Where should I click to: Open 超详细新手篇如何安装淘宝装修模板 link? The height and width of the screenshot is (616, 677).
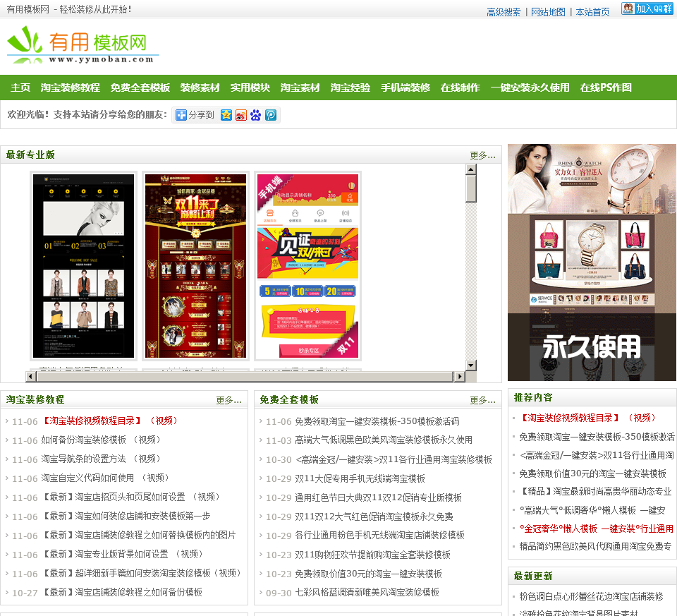[141, 573]
